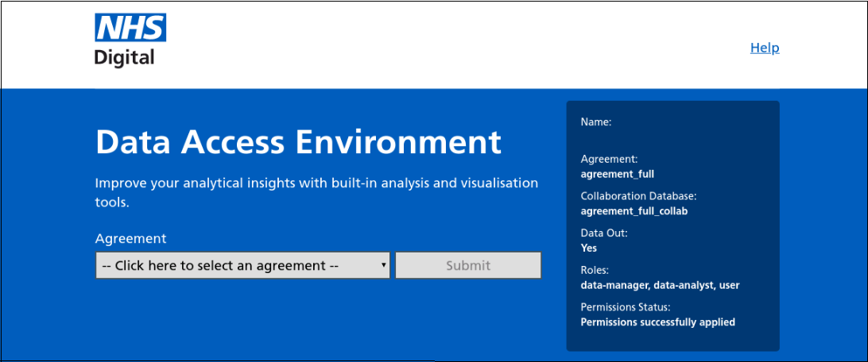Select the text 'agreement_full' in the info panel
This screenshot has width=868, height=362.
pyautogui.click(x=618, y=174)
